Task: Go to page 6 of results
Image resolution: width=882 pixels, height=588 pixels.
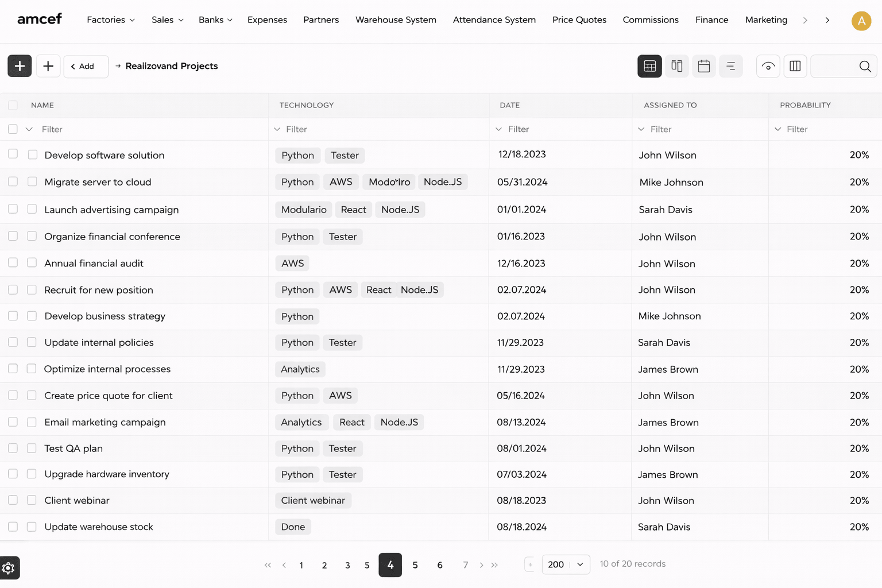Action: [x=440, y=565]
